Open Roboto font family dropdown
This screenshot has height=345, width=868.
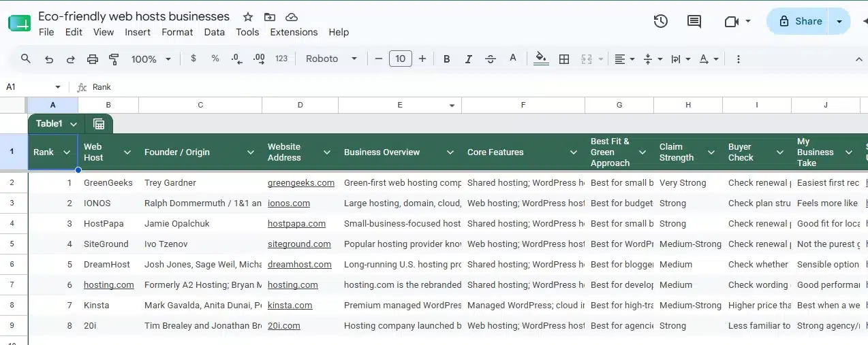332,59
